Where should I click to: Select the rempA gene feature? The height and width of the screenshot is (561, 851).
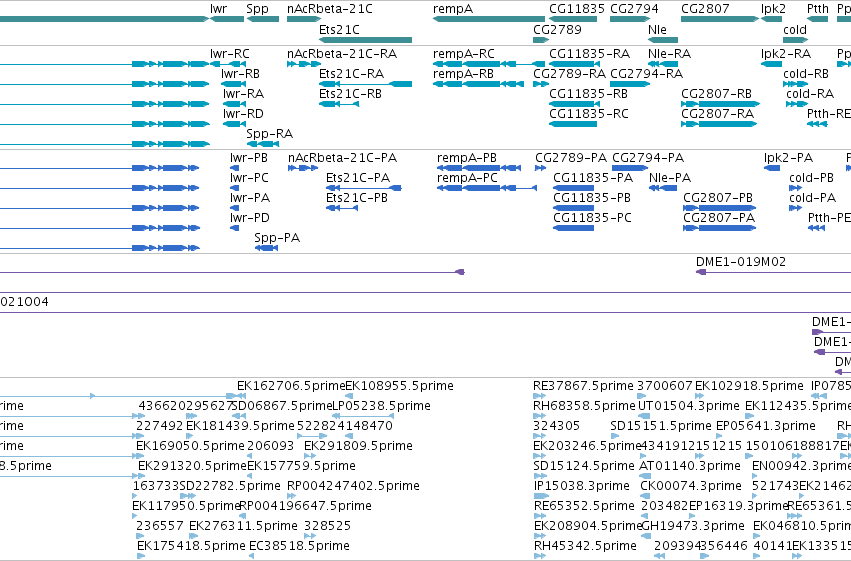coord(489,19)
